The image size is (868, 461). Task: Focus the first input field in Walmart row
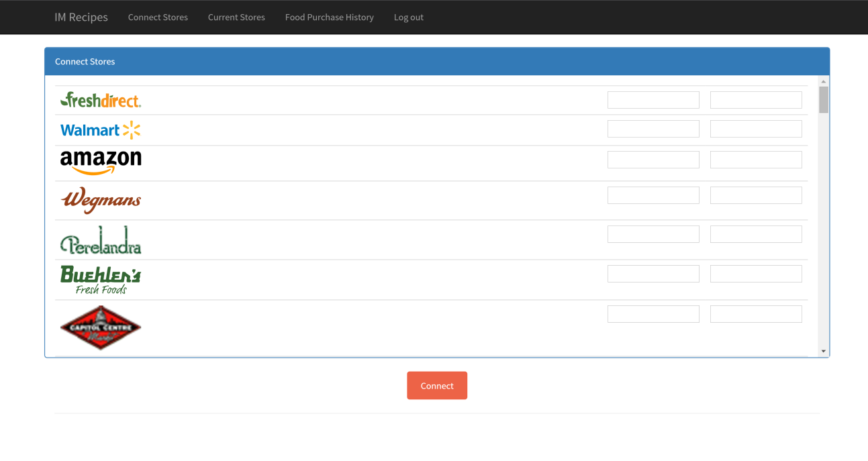pos(653,129)
